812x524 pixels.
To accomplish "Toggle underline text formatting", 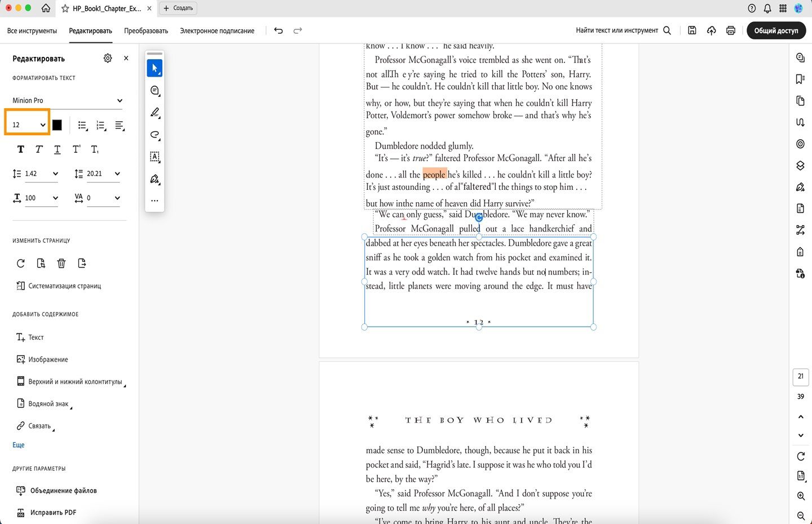I will [58, 149].
